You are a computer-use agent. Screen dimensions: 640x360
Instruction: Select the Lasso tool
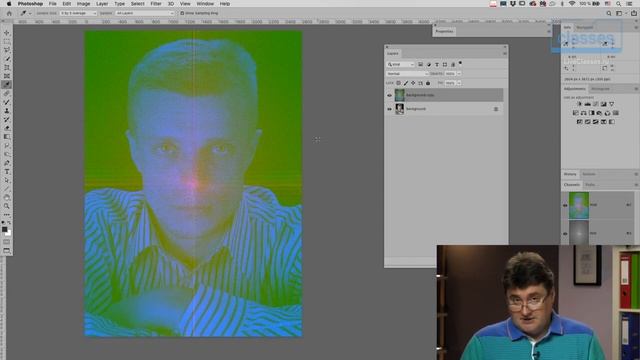[7, 50]
